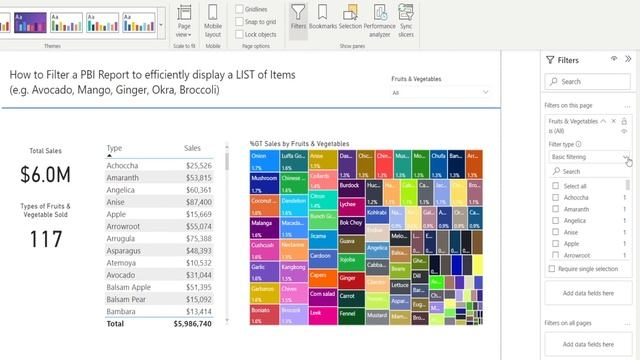This screenshot has width=640, height=360.
Task: Select the Ginger treemap tile
Action: (351, 281)
